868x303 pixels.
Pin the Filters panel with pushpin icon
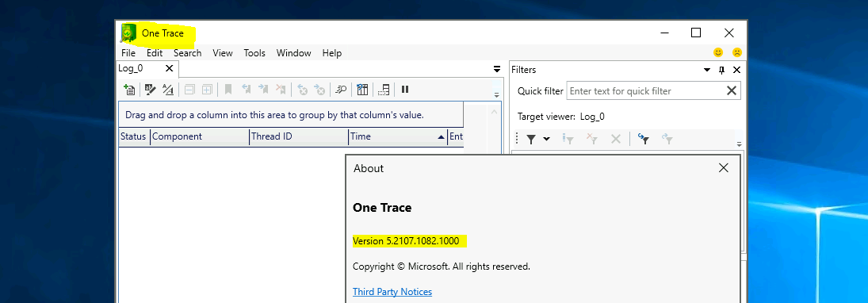click(x=722, y=70)
